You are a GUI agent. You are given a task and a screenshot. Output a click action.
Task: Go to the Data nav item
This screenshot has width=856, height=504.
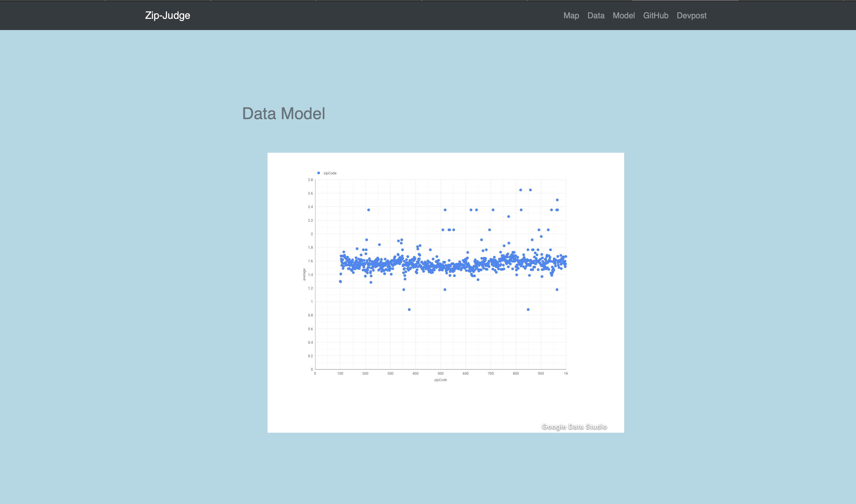click(596, 16)
